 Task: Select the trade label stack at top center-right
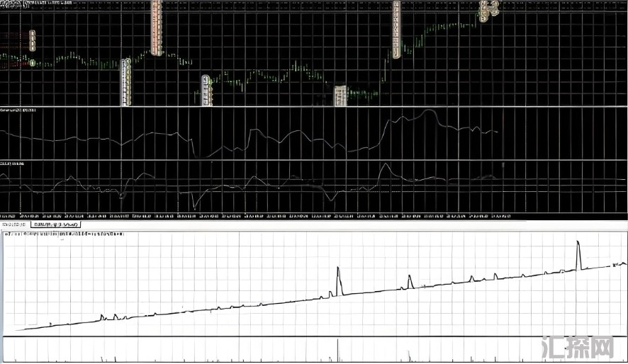coord(396,28)
